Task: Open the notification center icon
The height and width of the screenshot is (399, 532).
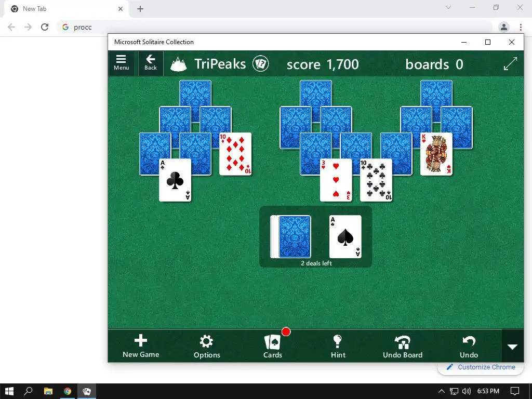Action: (515, 391)
